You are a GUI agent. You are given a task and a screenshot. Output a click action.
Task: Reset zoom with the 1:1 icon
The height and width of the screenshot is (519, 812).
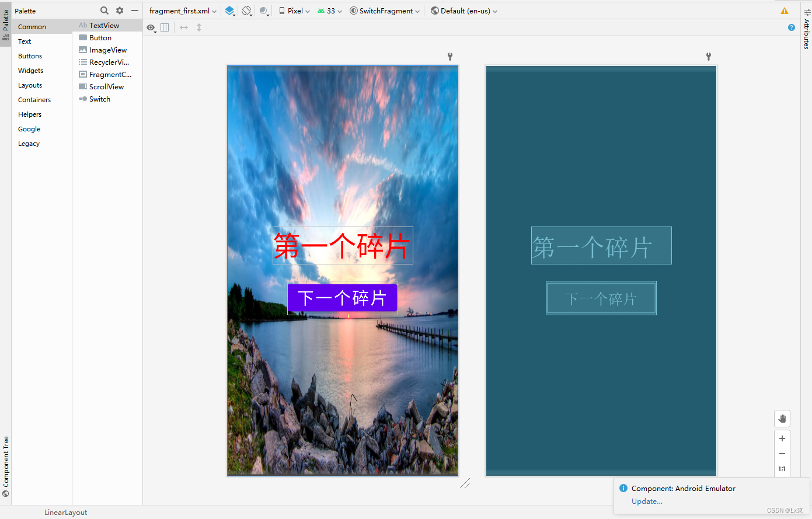pyautogui.click(x=782, y=468)
